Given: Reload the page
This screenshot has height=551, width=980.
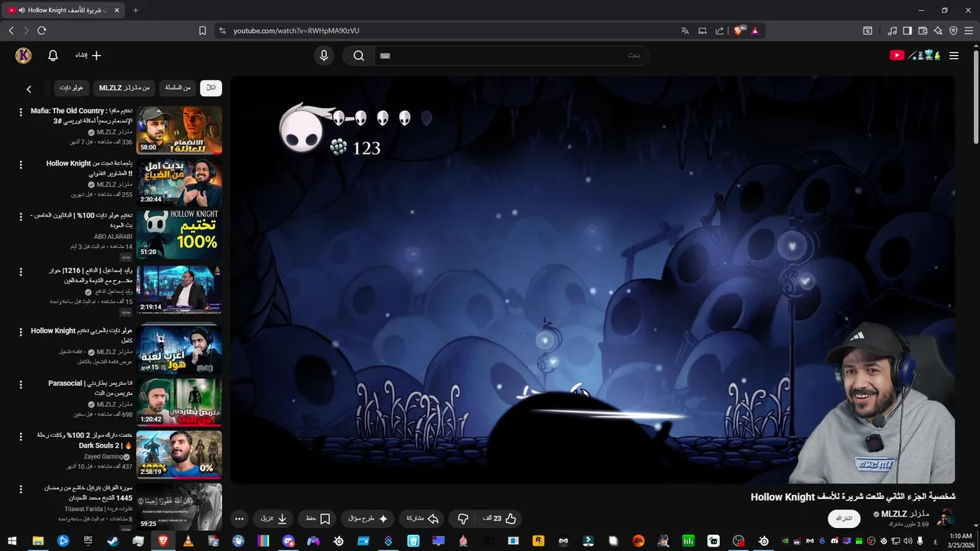Looking at the screenshot, I should [41, 31].
